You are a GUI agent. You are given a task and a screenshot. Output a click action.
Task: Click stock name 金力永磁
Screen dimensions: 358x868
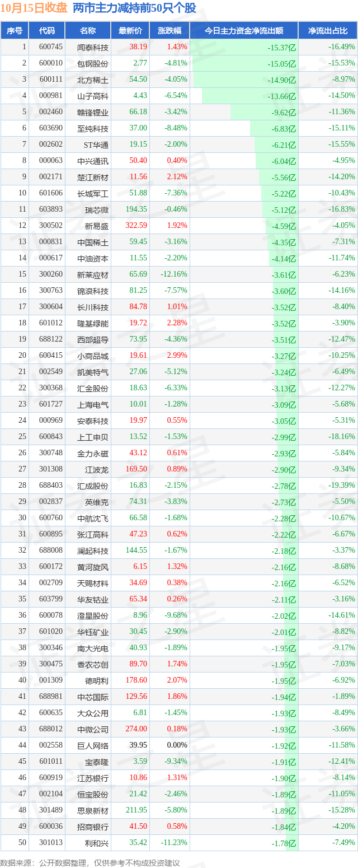pos(93,453)
